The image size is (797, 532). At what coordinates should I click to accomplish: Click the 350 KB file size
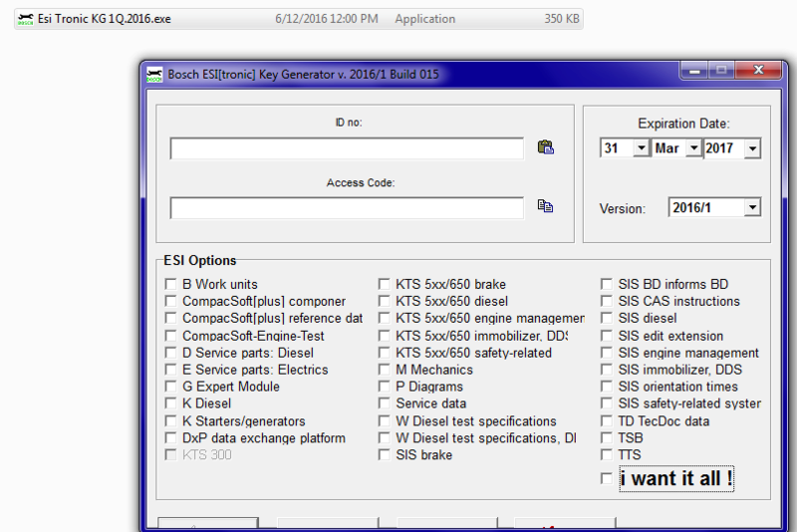click(x=562, y=19)
